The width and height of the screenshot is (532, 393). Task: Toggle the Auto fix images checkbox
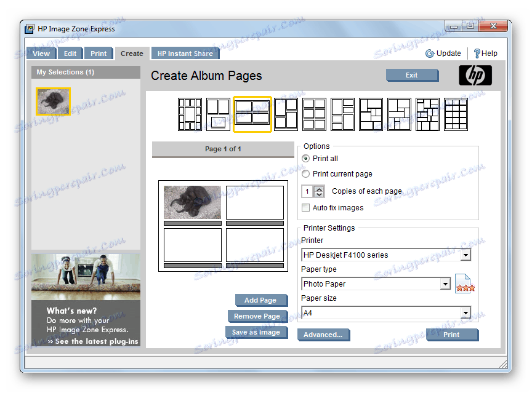click(305, 207)
